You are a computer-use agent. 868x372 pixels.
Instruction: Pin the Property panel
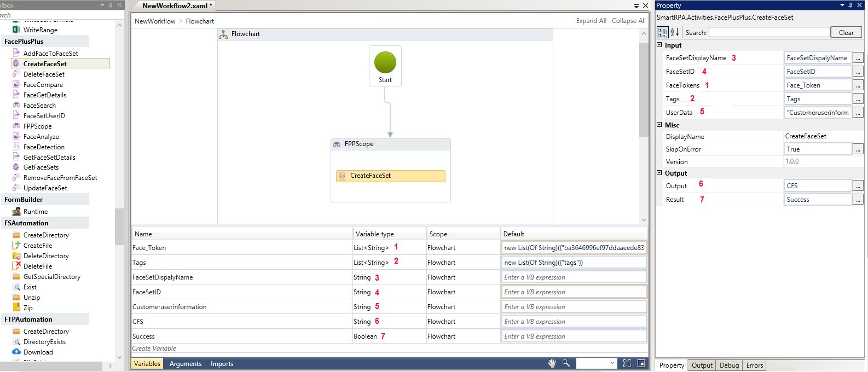pos(850,5)
